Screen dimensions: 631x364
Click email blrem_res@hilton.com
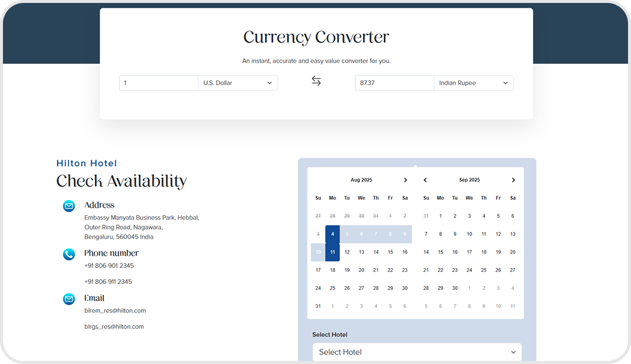pyautogui.click(x=115, y=311)
